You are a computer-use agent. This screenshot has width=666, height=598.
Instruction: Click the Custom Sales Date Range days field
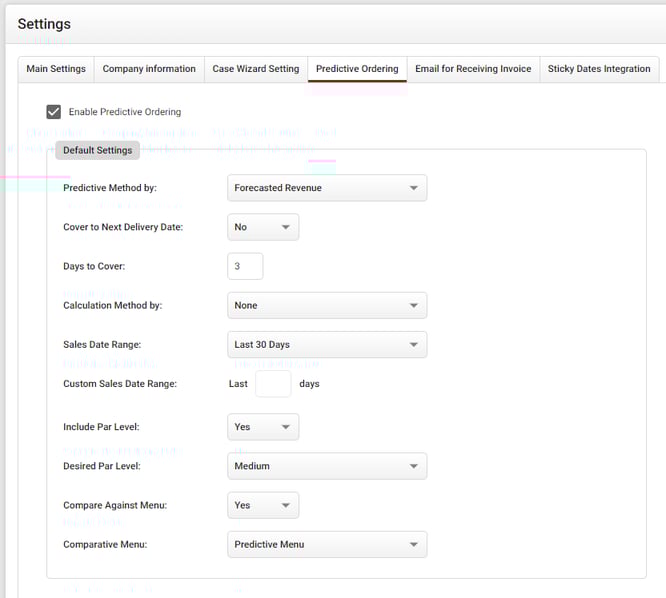tap(273, 384)
